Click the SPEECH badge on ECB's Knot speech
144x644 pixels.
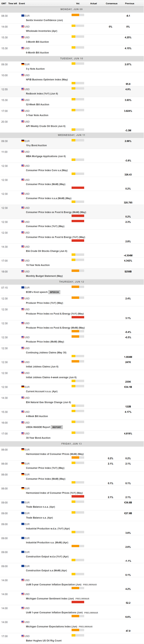(x=54, y=292)
